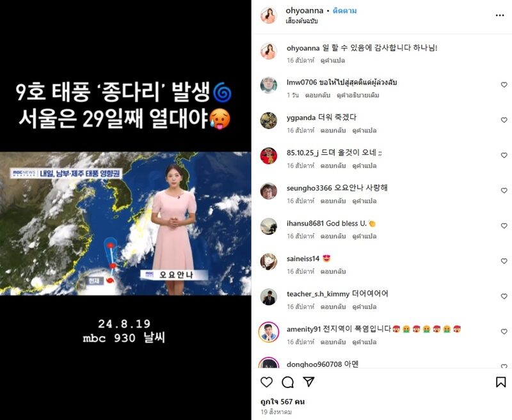Open เสียงต้นฉบับ original audio link
The image size is (512, 420).
(301, 21)
